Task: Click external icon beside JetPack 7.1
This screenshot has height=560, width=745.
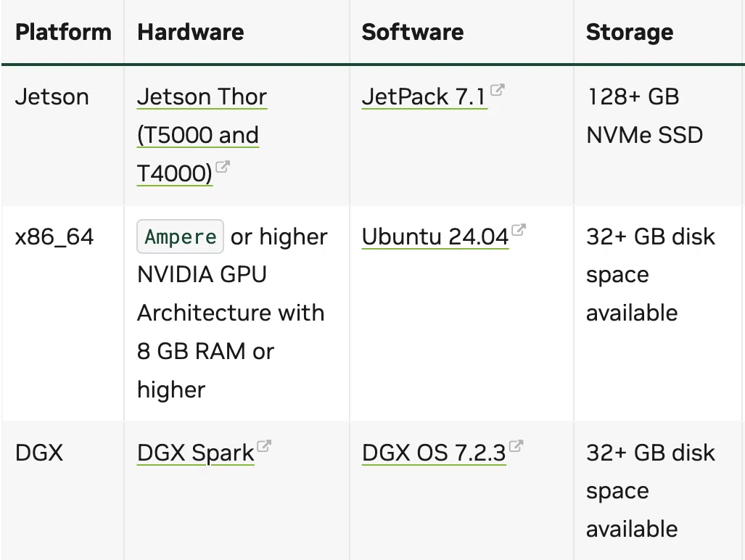Action: 497,90
